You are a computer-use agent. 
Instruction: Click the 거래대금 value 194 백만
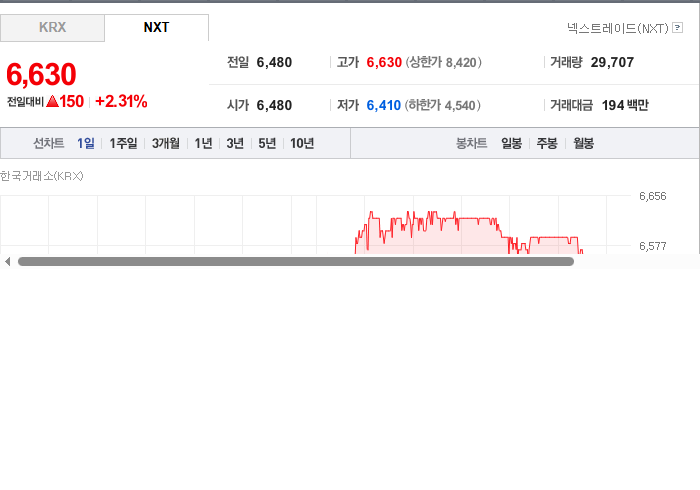tap(625, 105)
